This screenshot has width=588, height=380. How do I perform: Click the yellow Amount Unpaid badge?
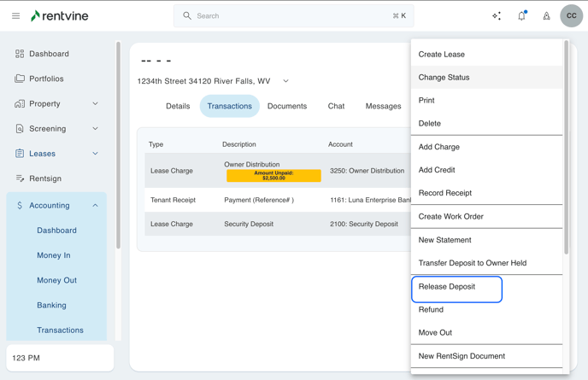pos(273,175)
